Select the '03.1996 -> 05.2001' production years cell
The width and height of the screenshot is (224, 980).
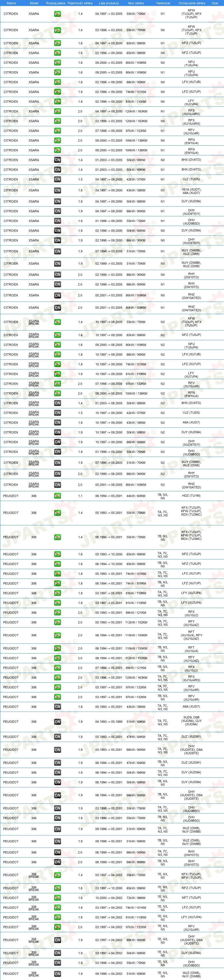(x=109, y=678)
